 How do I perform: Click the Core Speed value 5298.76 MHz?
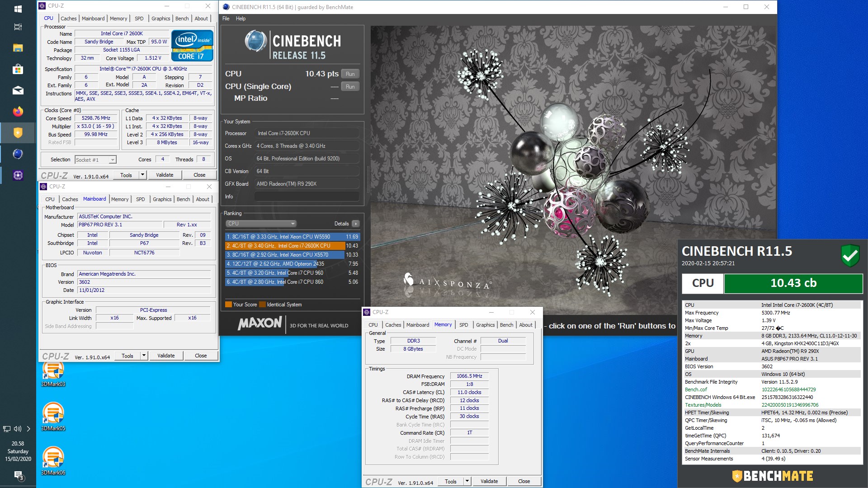tap(96, 118)
